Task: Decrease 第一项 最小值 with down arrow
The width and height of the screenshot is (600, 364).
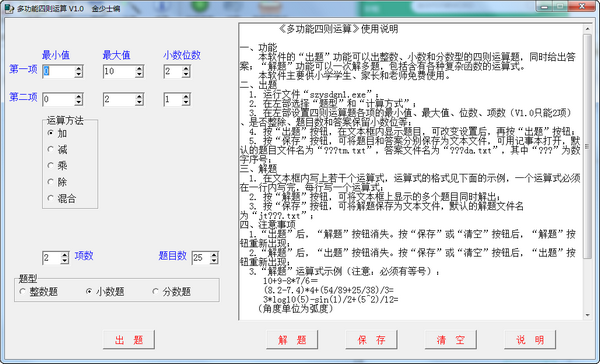Action: 78,74
